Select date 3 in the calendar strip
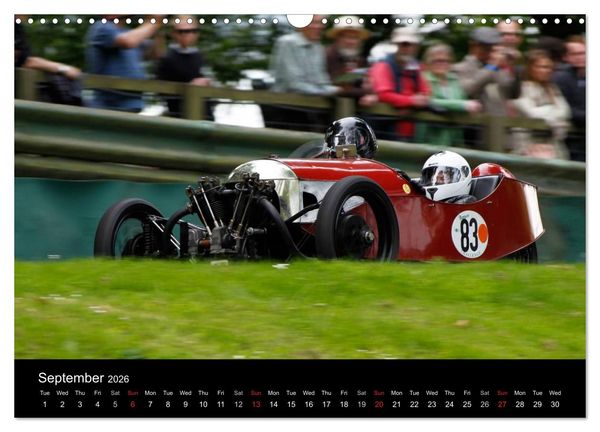The width and height of the screenshot is (600, 432). 80,404
